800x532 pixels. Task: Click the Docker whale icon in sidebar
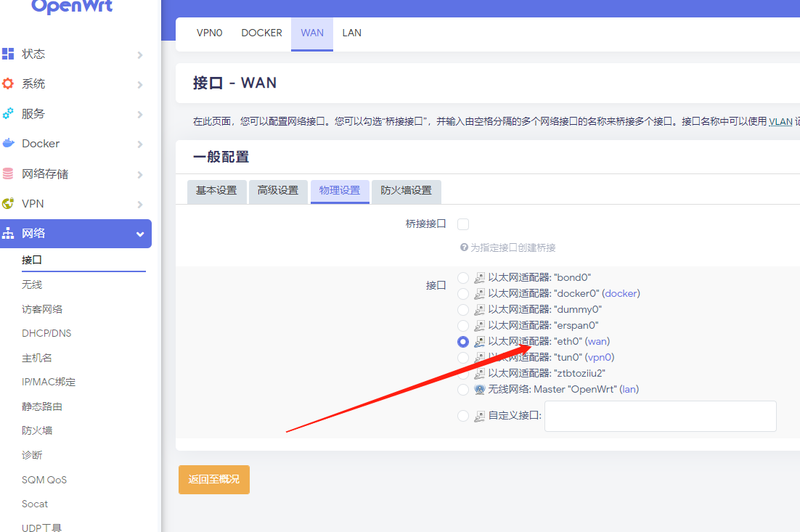pyautogui.click(x=8, y=143)
